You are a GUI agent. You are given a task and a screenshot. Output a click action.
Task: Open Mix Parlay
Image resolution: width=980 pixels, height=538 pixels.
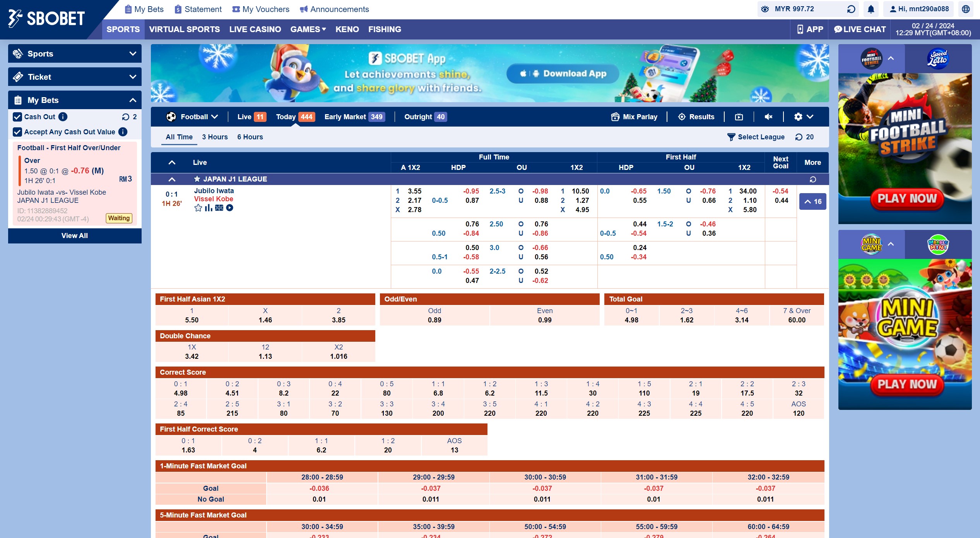[x=634, y=117]
